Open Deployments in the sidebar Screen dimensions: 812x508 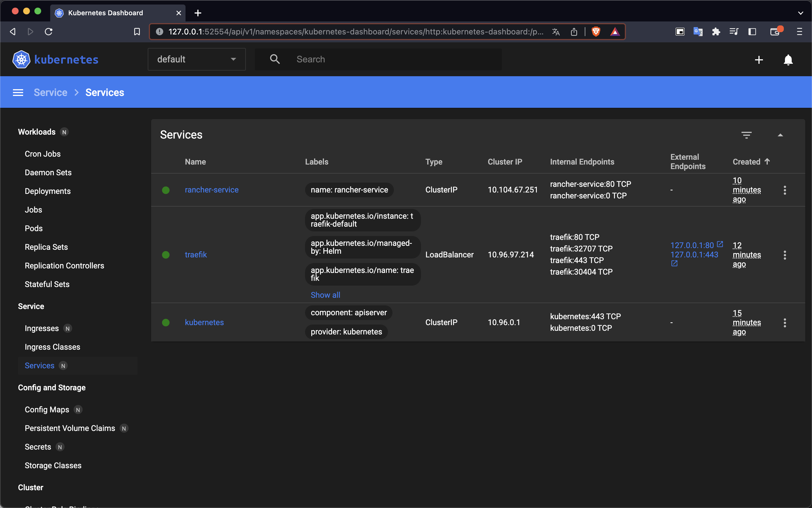(48, 191)
